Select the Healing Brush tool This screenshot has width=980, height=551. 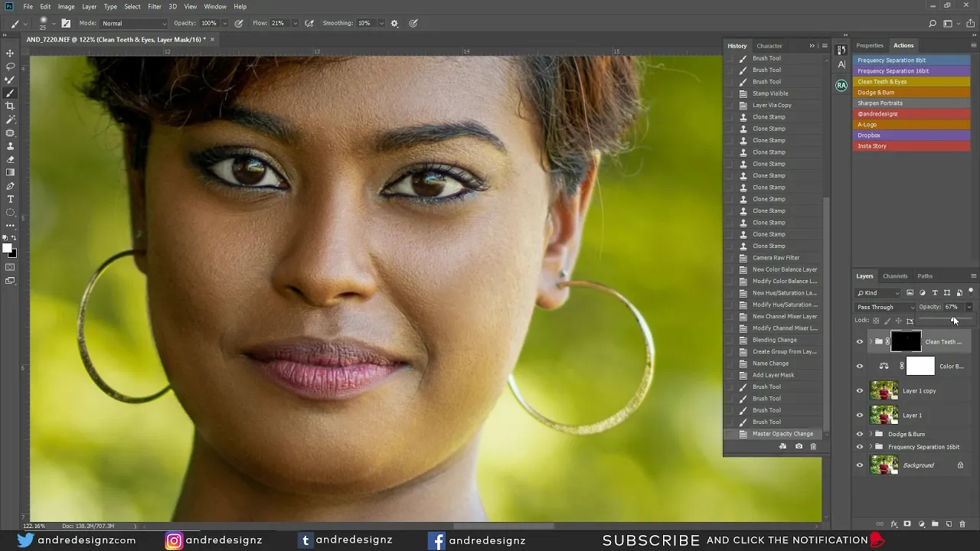click(10, 133)
